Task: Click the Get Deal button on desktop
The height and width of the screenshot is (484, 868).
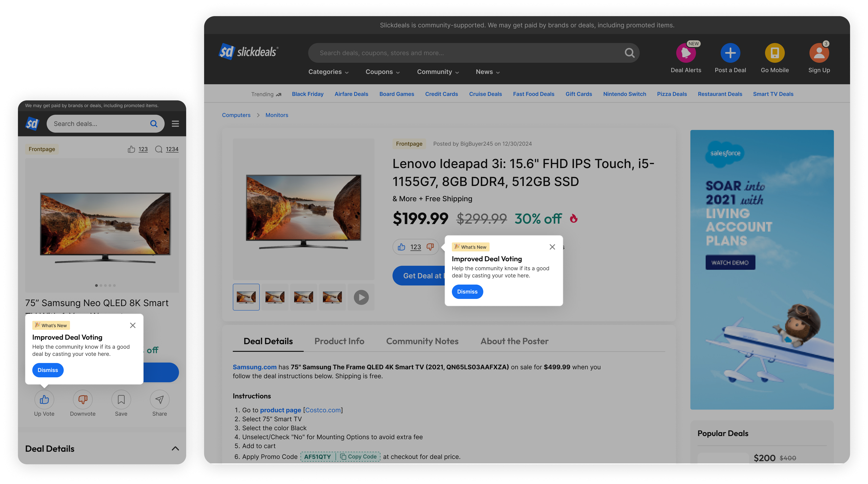Action: pos(419,276)
